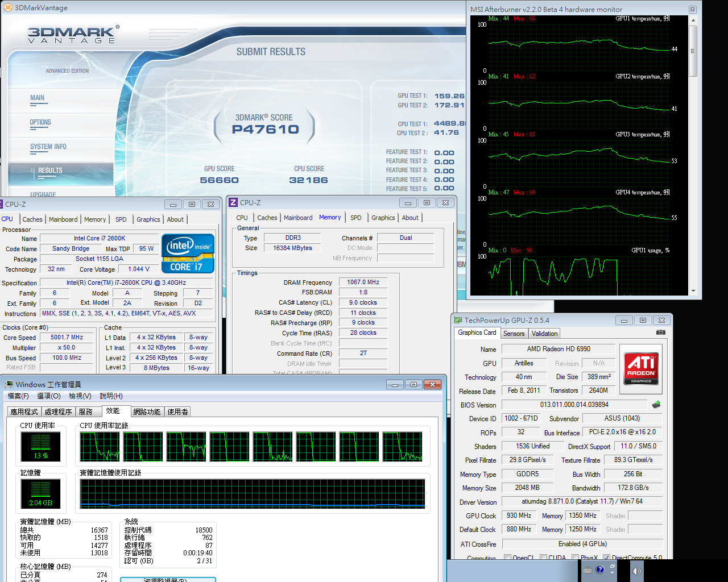Click the Afterburner monitor scrollbar thumb
The height and width of the screenshot is (582, 728).
coord(693,51)
